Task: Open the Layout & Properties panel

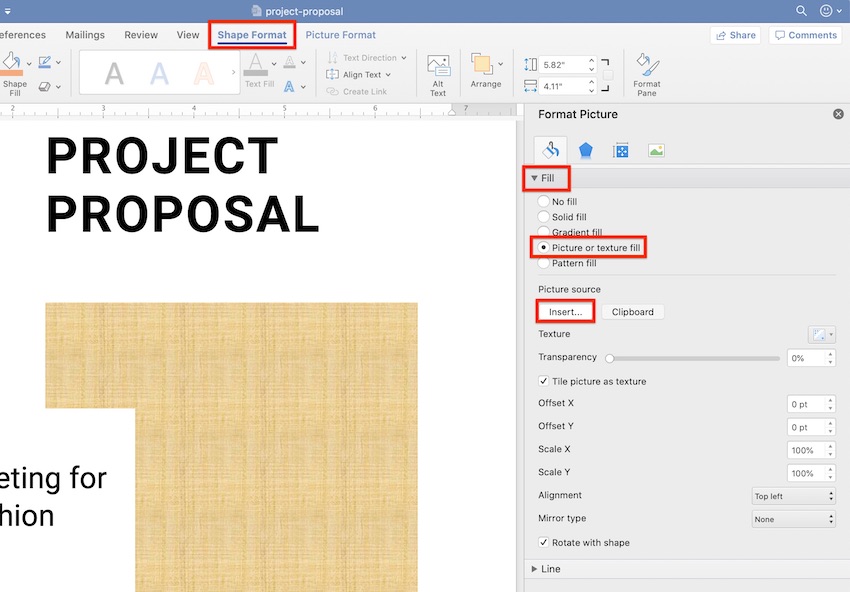Action: [621, 147]
